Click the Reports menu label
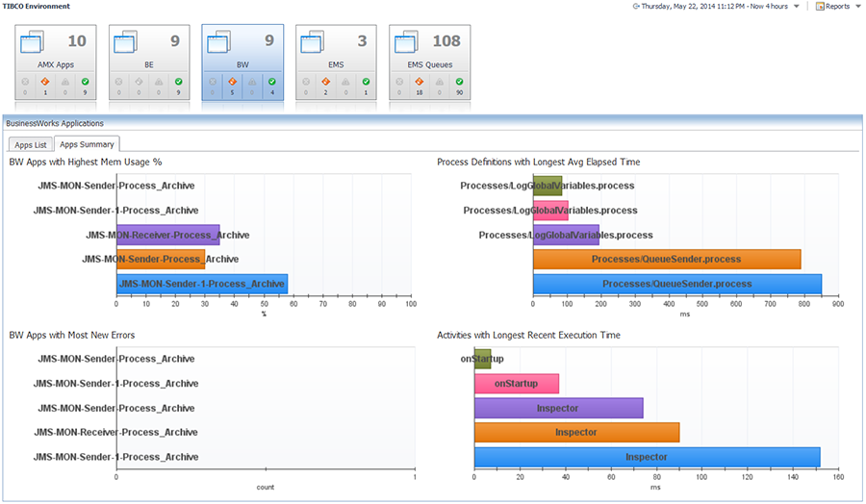The image size is (866, 504). [x=838, y=6]
